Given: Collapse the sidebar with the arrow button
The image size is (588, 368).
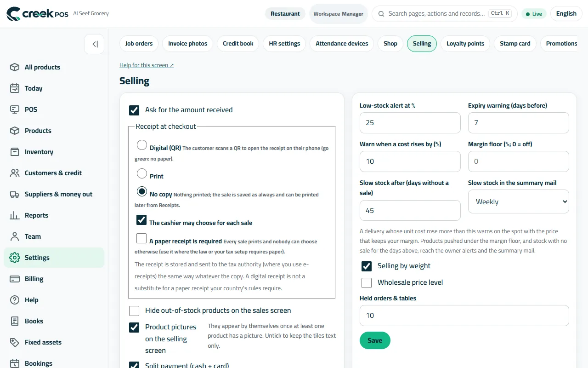Looking at the screenshot, I should pos(94,44).
